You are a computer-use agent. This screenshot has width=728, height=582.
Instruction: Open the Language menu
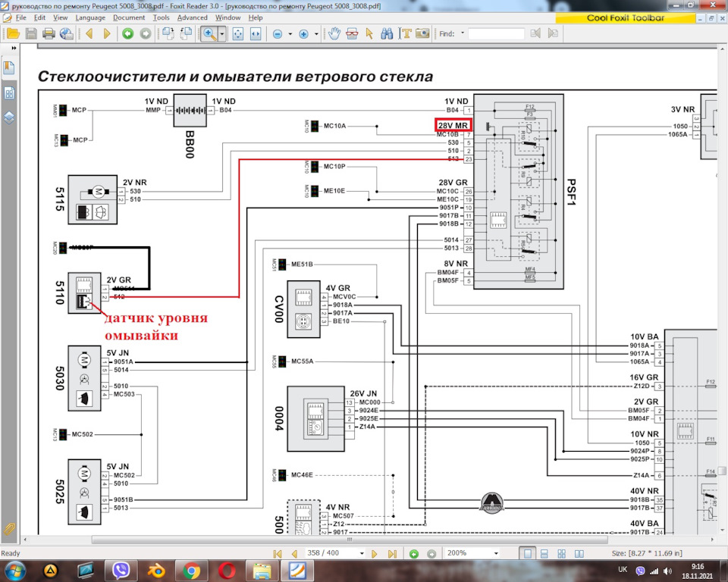tap(90, 17)
